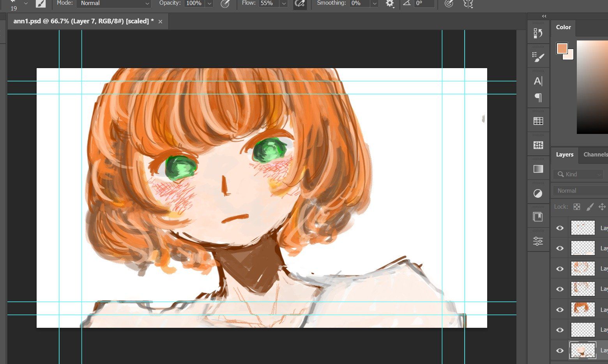Lock transparent pixels on the layer
Viewport: 608px width, 364px height.
[577, 207]
